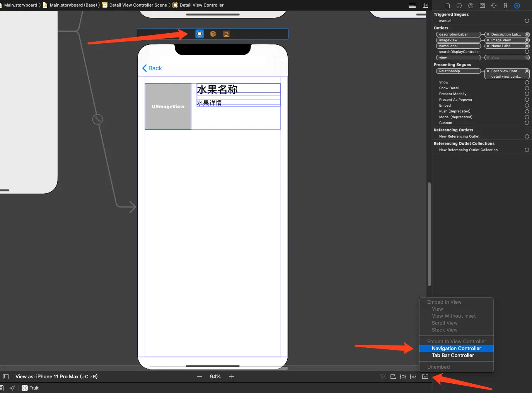The width and height of the screenshot is (532, 393).
Task: Click the Embed In button
Action: tap(425, 377)
